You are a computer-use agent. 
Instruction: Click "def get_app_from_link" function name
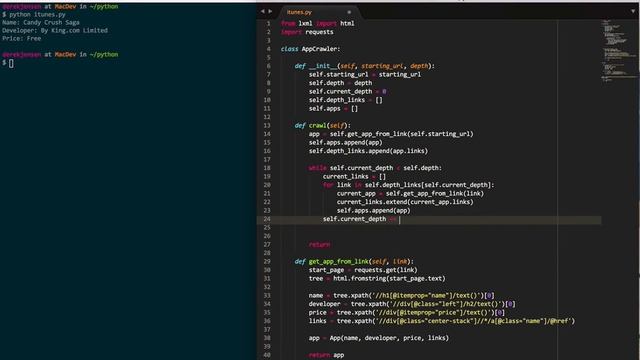click(x=339, y=262)
